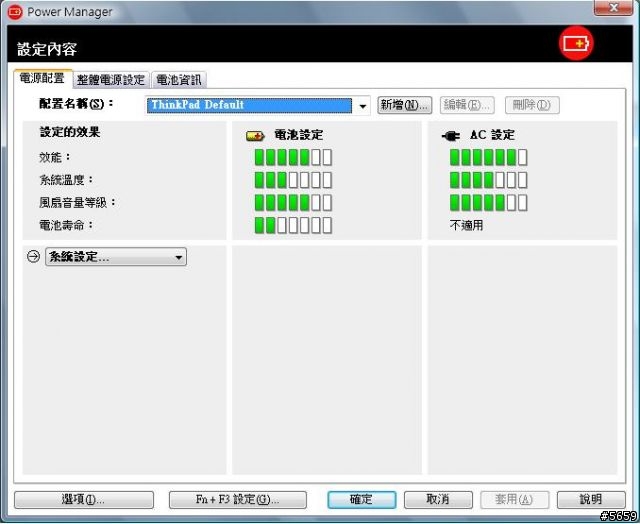Viewport: 640px width, 524px height.
Task: Open the 選項(I)... button
Action: coord(84,500)
